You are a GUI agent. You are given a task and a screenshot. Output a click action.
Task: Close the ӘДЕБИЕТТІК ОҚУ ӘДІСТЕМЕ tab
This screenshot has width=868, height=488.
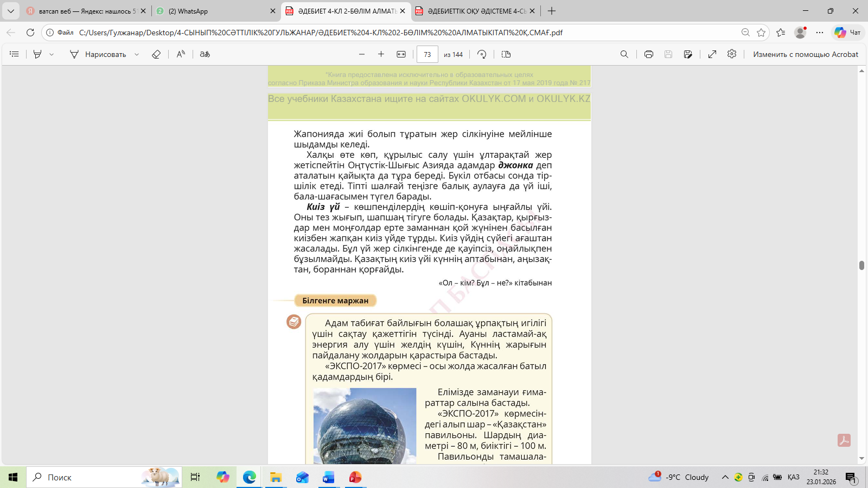pos(532,11)
